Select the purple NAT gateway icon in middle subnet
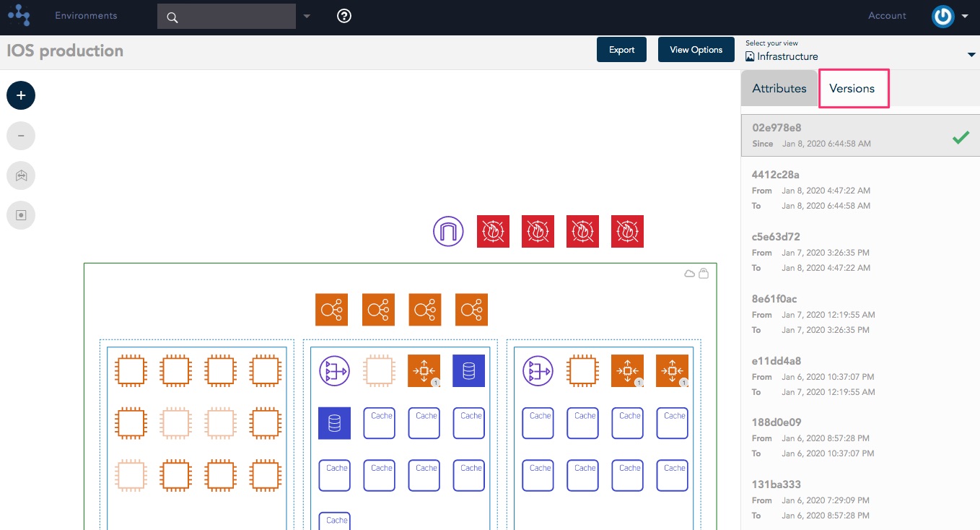This screenshot has height=530, width=980. pos(334,370)
